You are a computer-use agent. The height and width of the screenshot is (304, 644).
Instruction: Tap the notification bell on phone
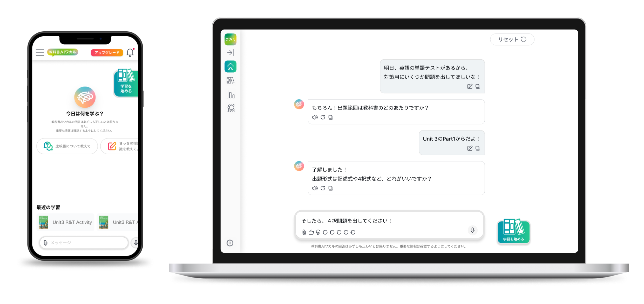coord(130,53)
